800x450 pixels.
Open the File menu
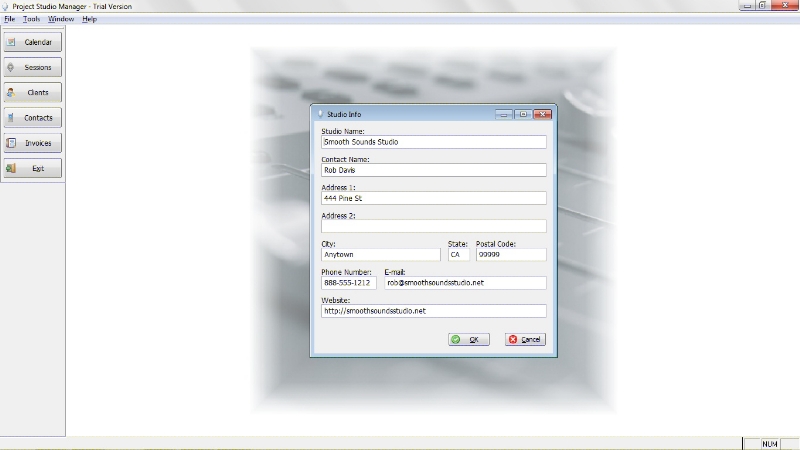point(10,19)
